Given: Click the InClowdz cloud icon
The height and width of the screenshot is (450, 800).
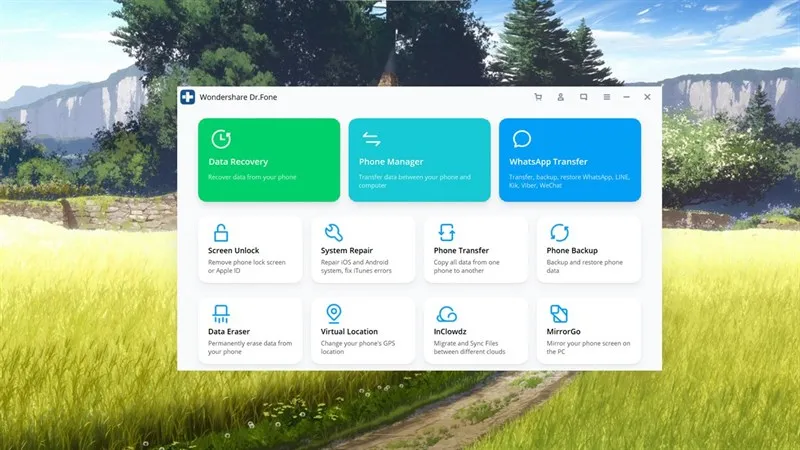Looking at the screenshot, I should [x=446, y=314].
